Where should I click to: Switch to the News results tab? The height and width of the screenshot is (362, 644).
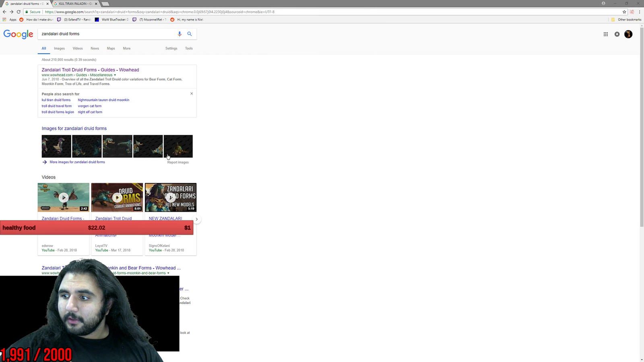pyautogui.click(x=95, y=48)
